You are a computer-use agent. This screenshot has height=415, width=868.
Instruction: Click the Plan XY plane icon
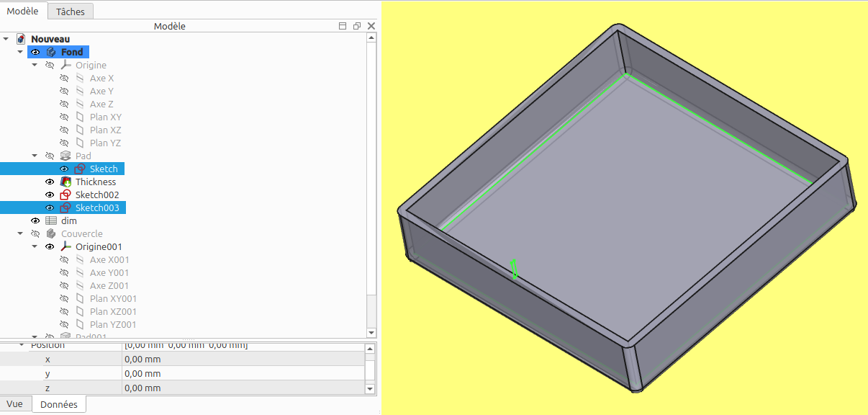tap(80, 117)
